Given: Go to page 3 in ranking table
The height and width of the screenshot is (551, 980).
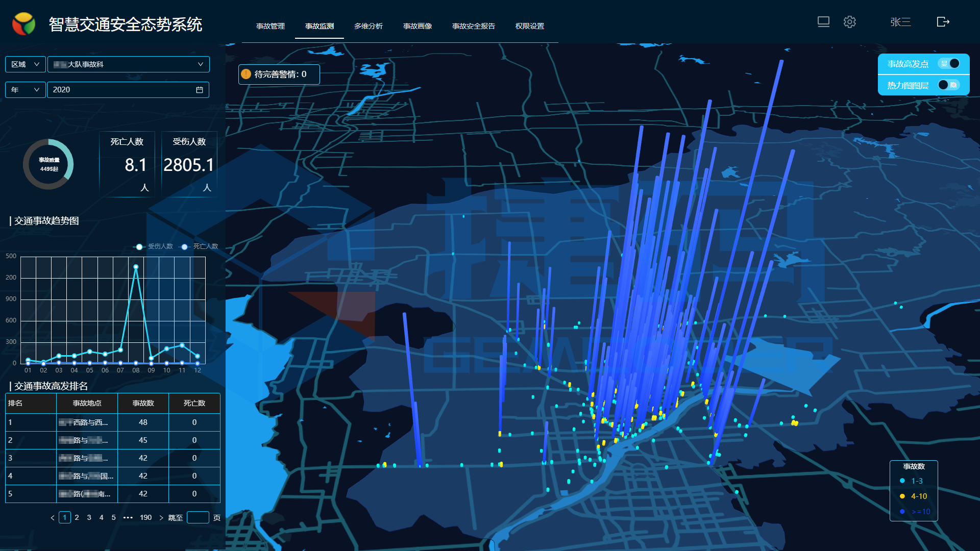Looking at the screenshot, I should [89, 517].
